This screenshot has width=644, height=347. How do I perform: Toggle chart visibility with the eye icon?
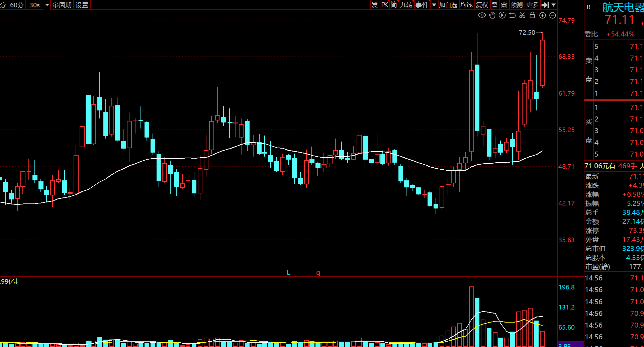coord(482,15)
